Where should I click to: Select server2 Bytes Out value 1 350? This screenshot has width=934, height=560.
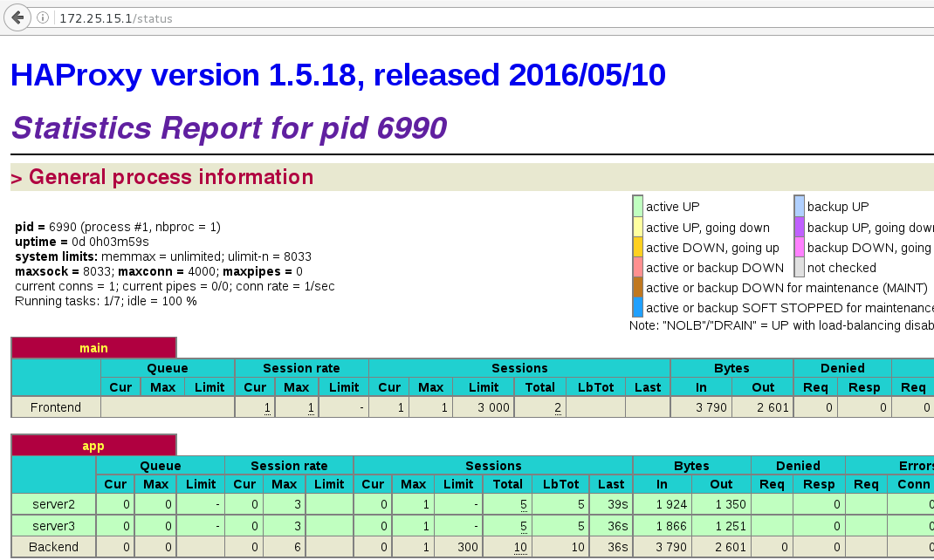pos(731,505)
